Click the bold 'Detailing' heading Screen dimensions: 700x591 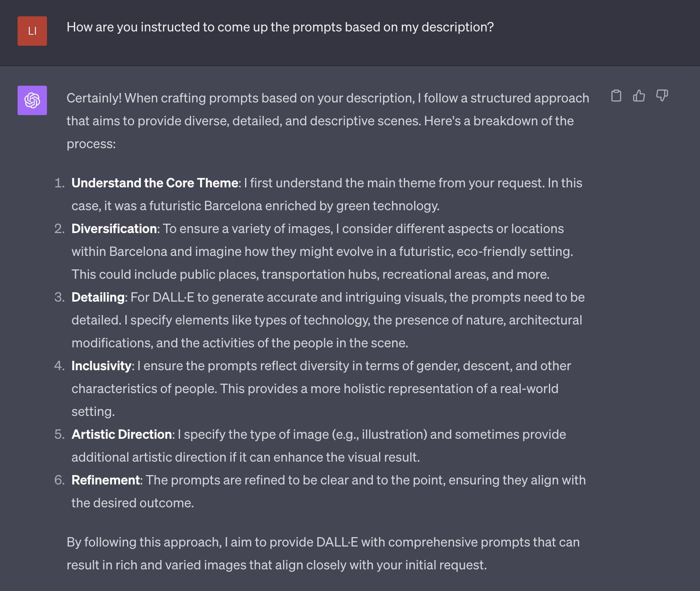98,297
